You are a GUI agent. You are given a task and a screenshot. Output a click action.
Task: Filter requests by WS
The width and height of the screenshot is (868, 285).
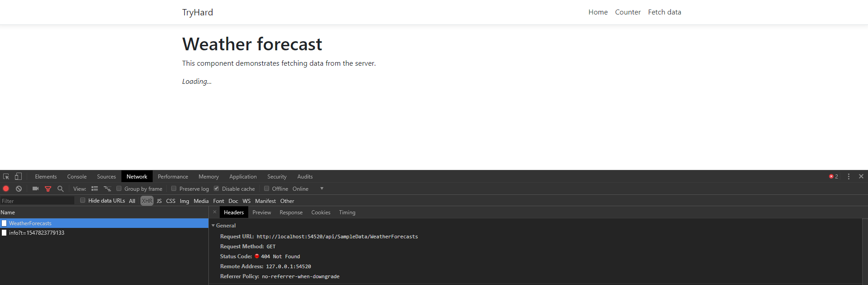246,201
